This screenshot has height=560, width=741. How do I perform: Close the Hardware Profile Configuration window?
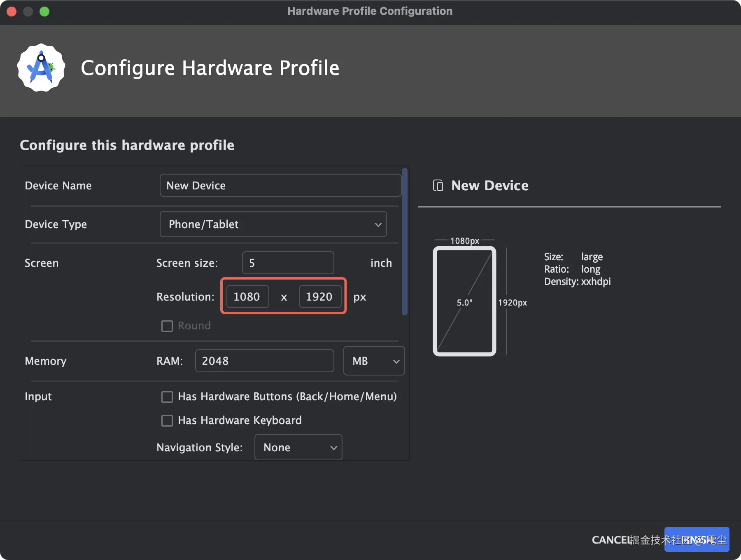point(12,12)
